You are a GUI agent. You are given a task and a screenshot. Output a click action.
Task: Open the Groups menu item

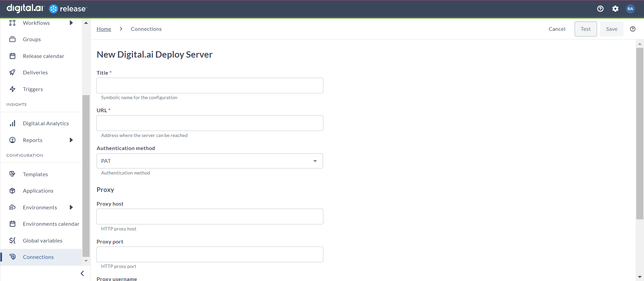pyautogui.click(x=32, y=39)
